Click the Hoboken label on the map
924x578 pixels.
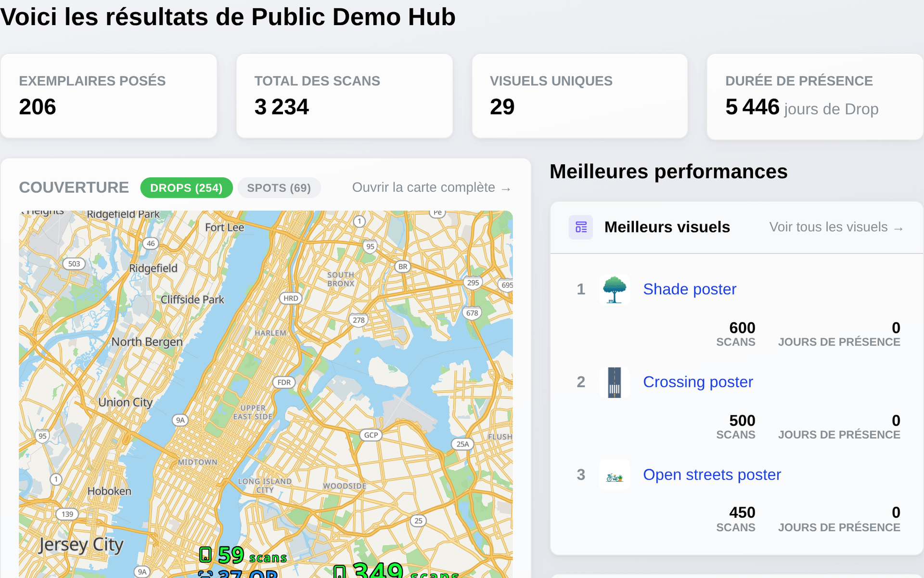click(x=109, y=491)
